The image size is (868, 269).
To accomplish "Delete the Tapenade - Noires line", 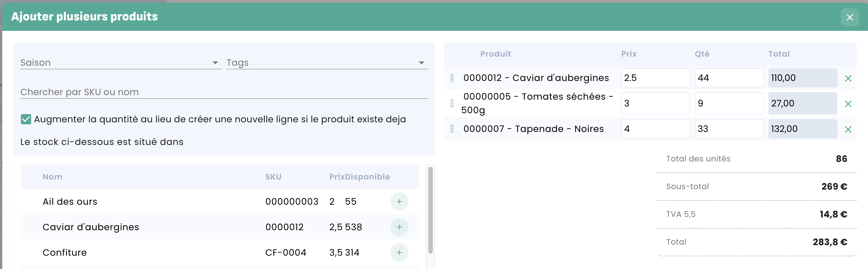I will coord(848,129).
